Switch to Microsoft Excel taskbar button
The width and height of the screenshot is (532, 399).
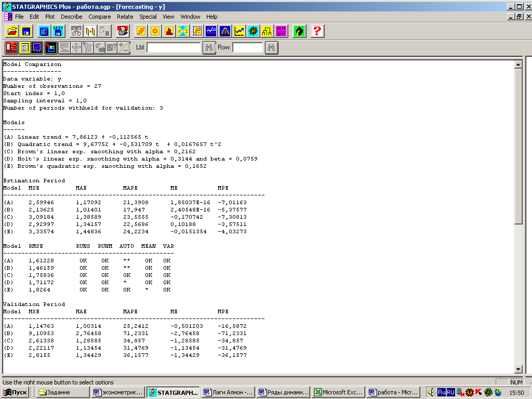[x=339, y=392]
